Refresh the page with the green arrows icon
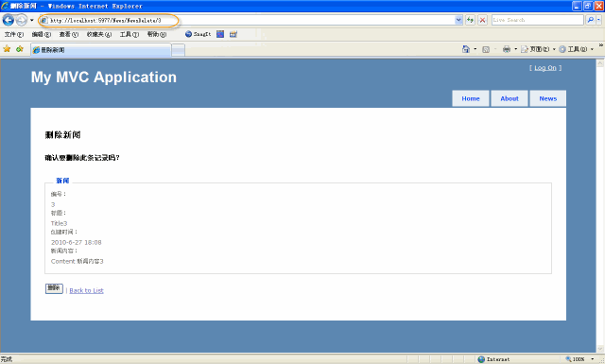Screen dimensions: 605x364 click(470, 20)
